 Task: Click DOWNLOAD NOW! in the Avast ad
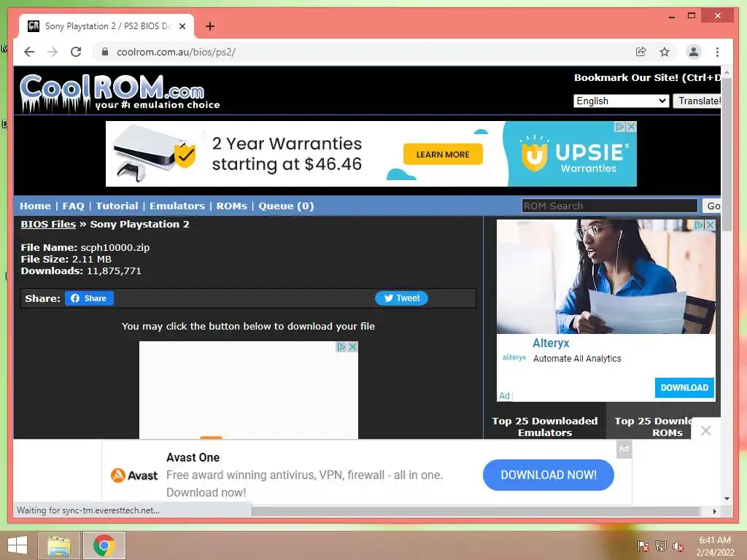[x=549, y=475]
